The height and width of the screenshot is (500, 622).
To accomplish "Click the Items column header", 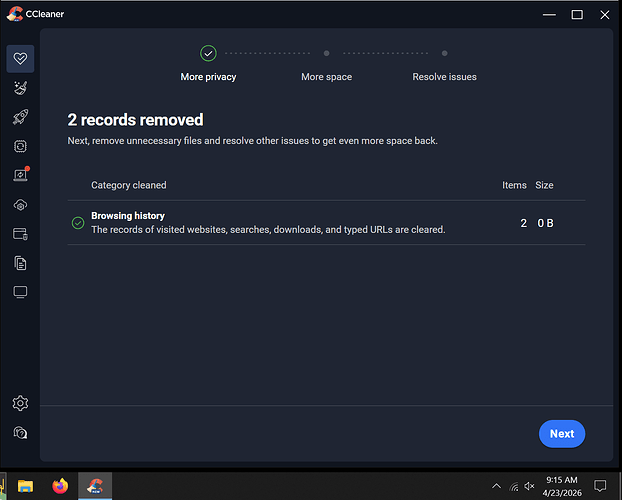I will 514,185.
